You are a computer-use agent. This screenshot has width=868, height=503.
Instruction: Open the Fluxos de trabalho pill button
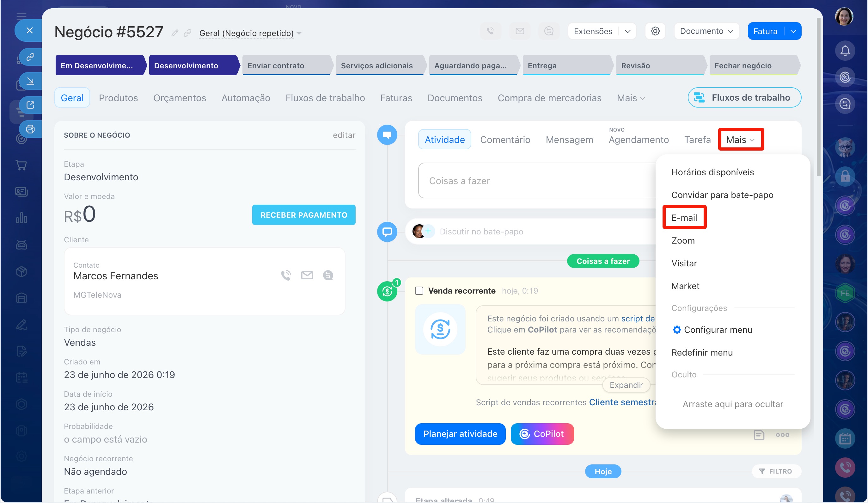click(744, 97)
